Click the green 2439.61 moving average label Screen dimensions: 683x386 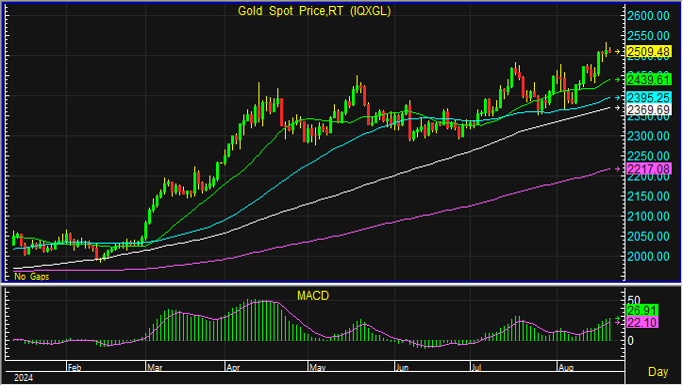click(648, 80)
